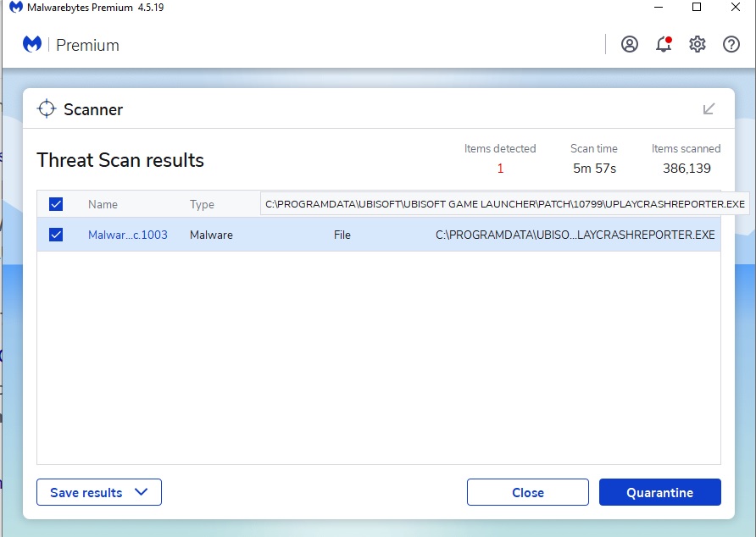This screenshot has width=756, height=537.
Task: Click the Scan time value 5m 57s
Action: 594,169
